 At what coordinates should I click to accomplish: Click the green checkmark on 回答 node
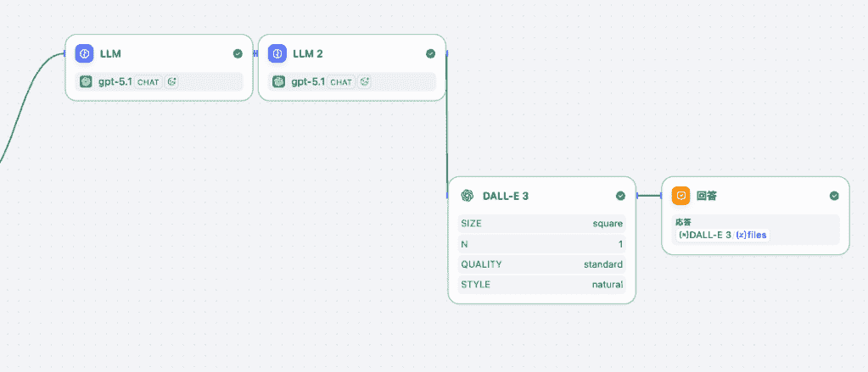tap(834, 196)
